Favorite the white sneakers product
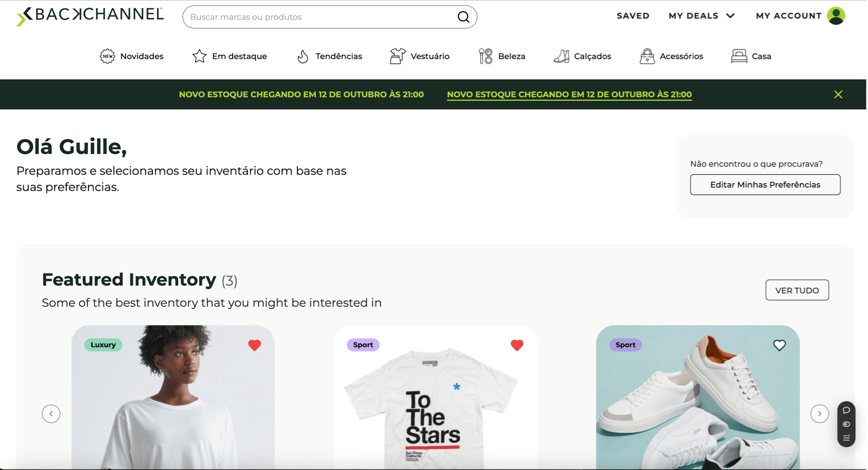868x470 pixels. (779, 345)
